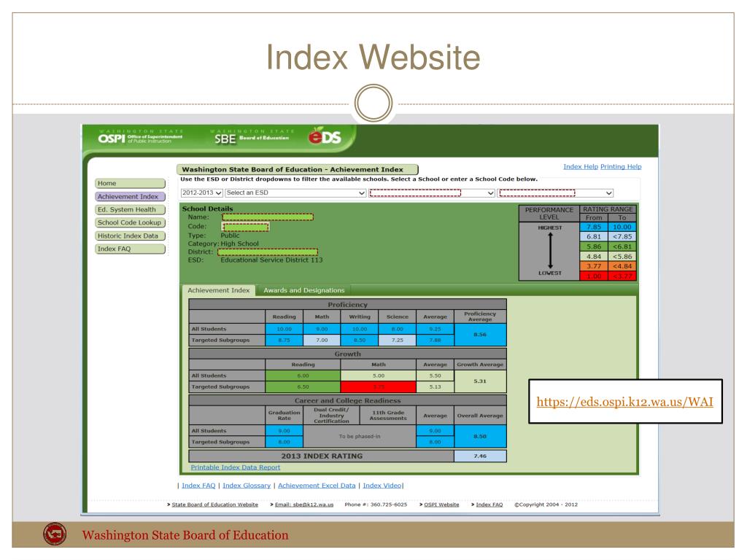The width and height of the screenshot is (747, 560).
Task: Open the 2012-2013 year dropdown
Action: pyautogui.click(x=201, y=192)
